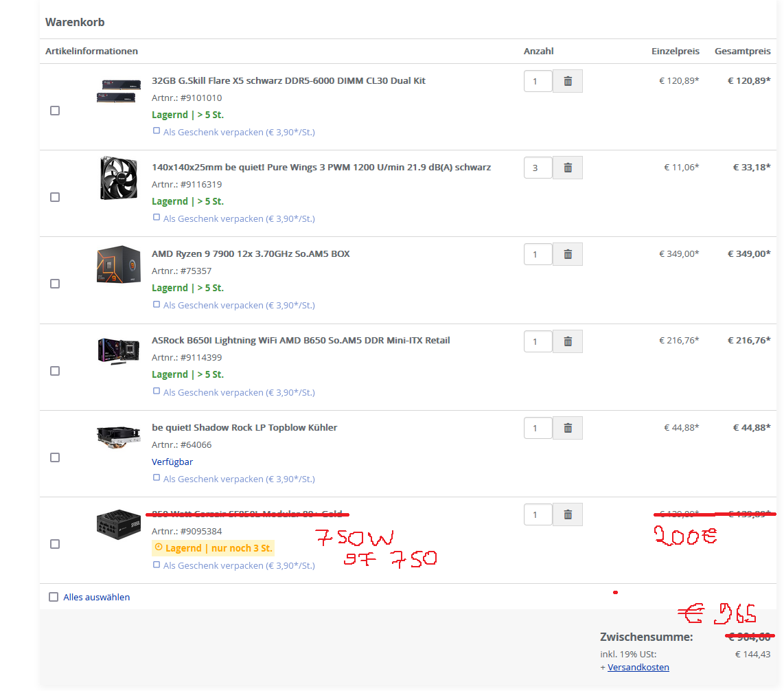
Task: Select gift wrapping for the Corsair power supply
Action: pyautogui.click(x=157, y=564)
